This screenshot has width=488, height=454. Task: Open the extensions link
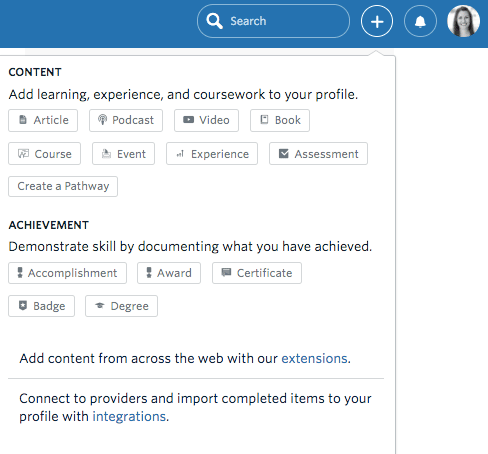315,358
